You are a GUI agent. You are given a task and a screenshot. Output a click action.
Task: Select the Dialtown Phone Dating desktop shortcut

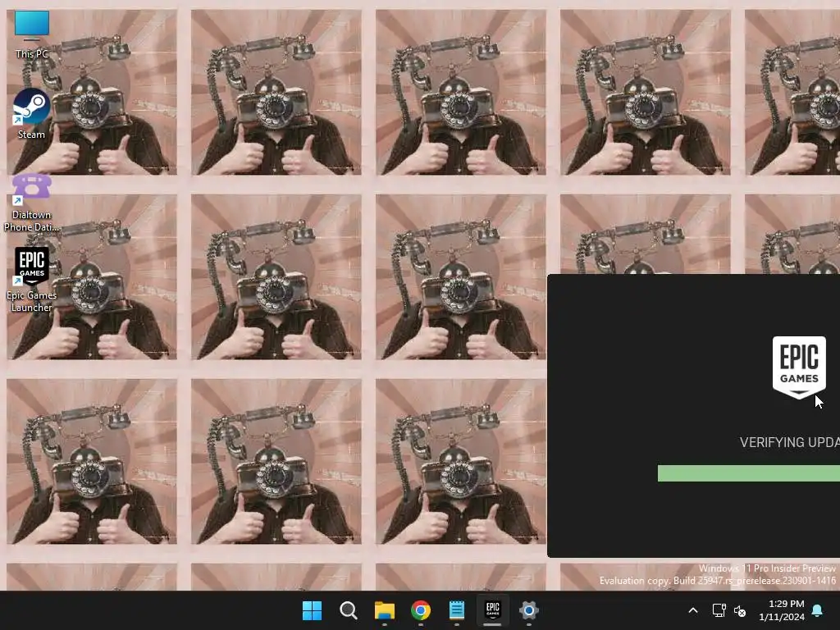point(32,203)
